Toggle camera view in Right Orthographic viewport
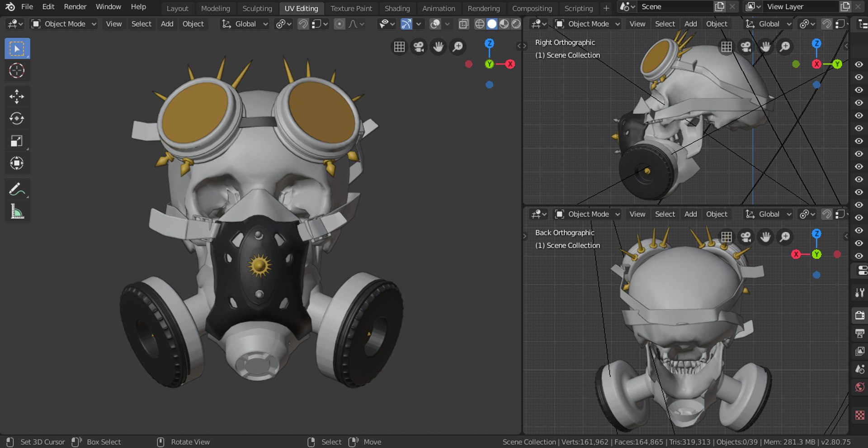The height and width of the screenshot is (448, 868). click(x=746, y=47)
